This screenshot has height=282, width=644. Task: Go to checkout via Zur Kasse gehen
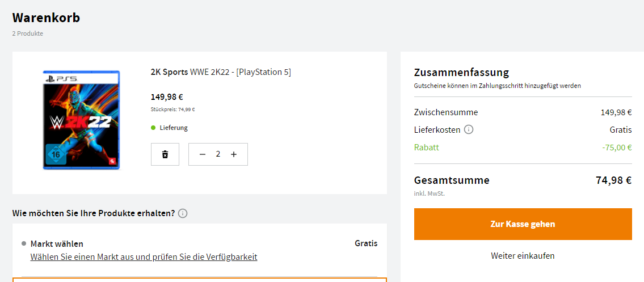pyautogui.click(x=523, y=224)
